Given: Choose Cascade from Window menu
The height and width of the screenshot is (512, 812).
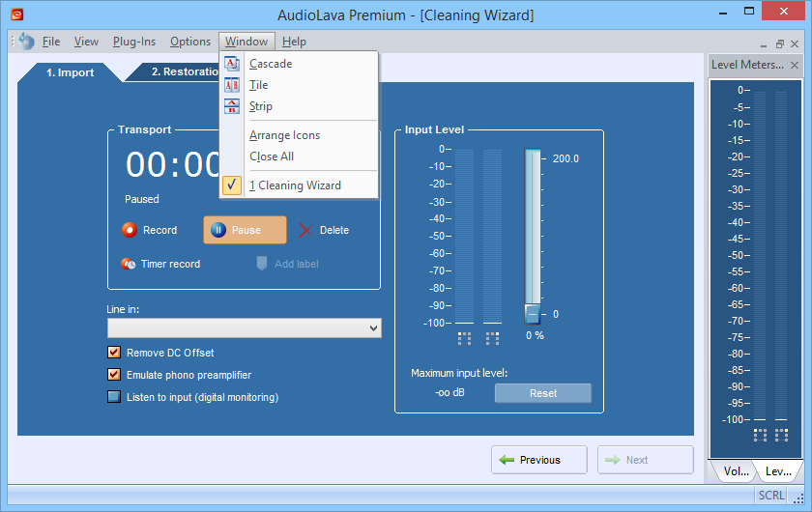Looking at the screenshot, I should (300, 64).
